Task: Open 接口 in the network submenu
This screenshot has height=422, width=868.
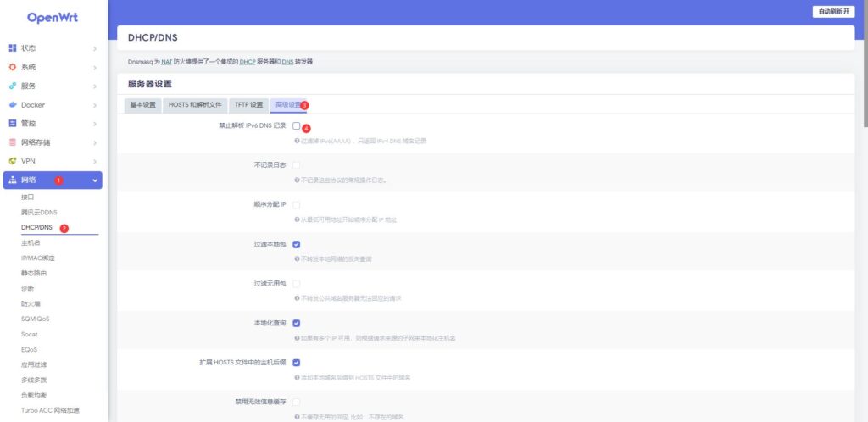Action: [28, 197]
